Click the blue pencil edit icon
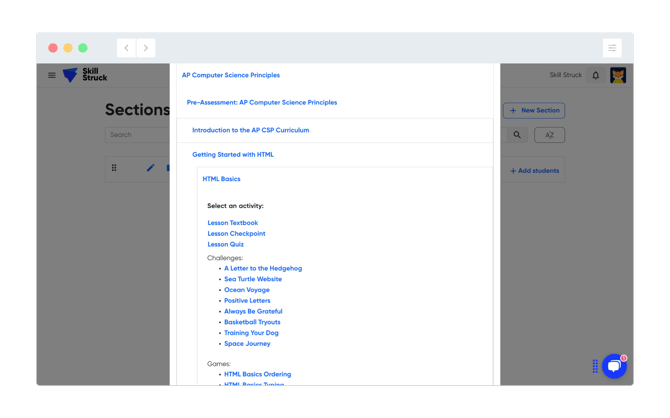Screen dimensions: 670x418 150,168
